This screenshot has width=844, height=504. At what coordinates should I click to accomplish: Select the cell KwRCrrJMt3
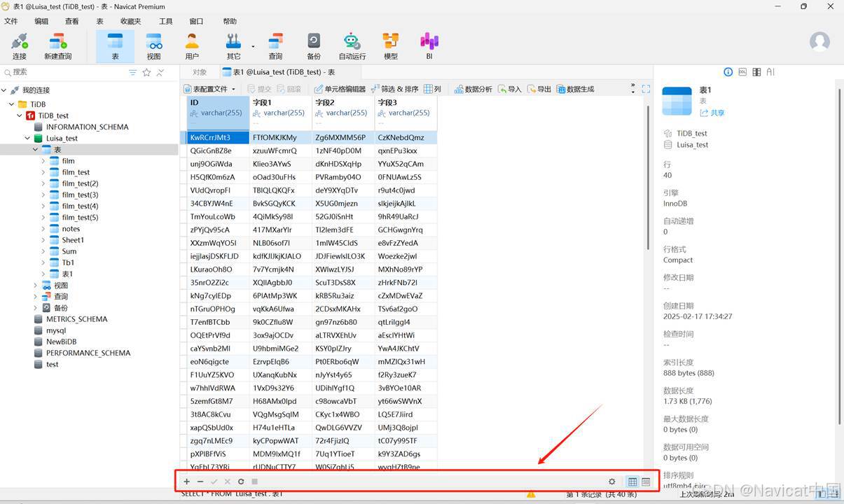click(218, 138)
